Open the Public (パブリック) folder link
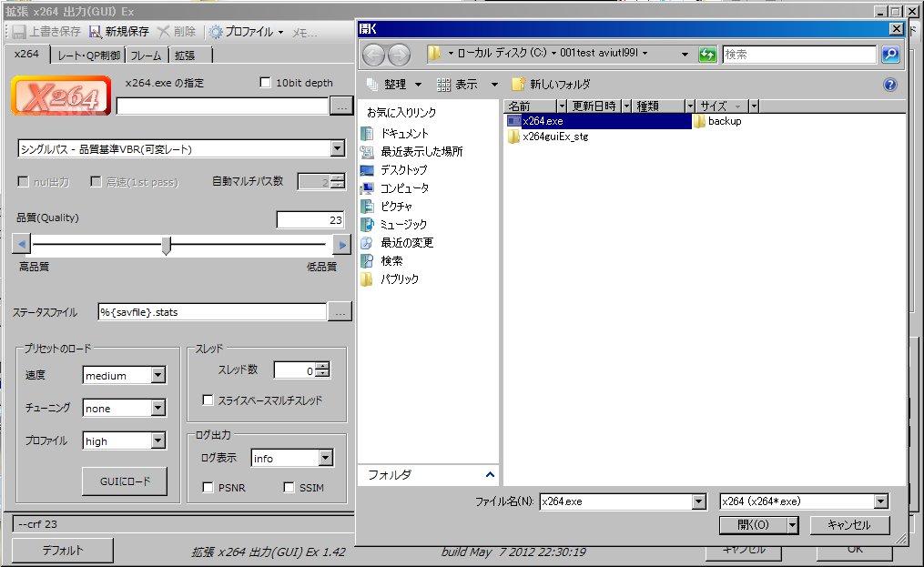Screen dimensions: 924x567 coord(390,278)
